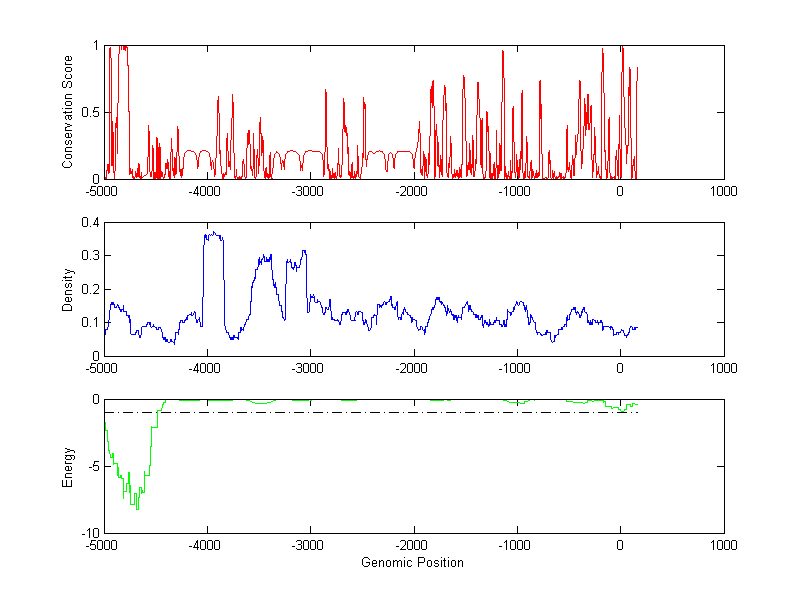This screenshot has height=599, width=800.
Task: Click the Energy y-axis label
Action: [x=68, y=466]
